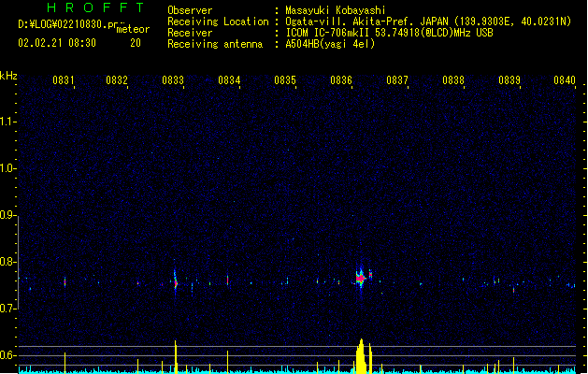Select the receiver text ICOM IC-706mkII
The width and height of the screenshot is (588, 374).
[x=328, y=33]
